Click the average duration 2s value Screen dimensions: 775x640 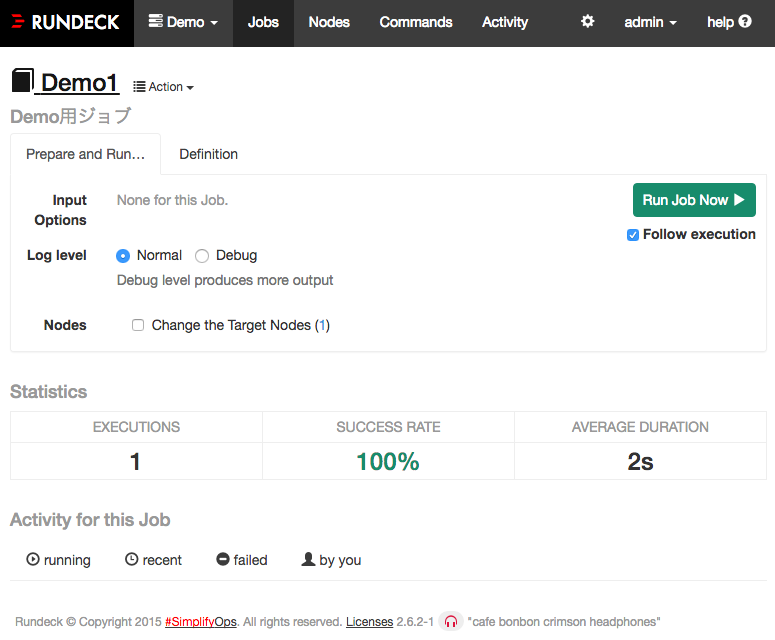[x=640, y=462]
